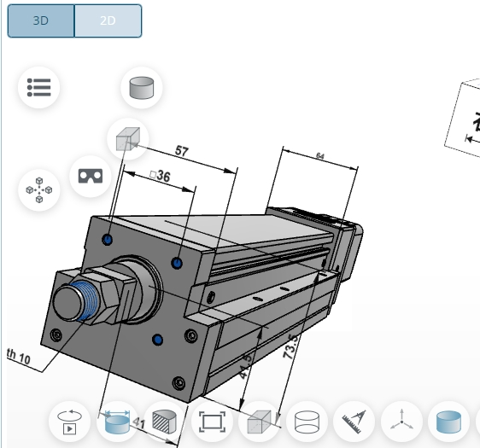480x448 pixels.
Task: Select the solid blue cylinder shading mode
Action: point(448,422)
